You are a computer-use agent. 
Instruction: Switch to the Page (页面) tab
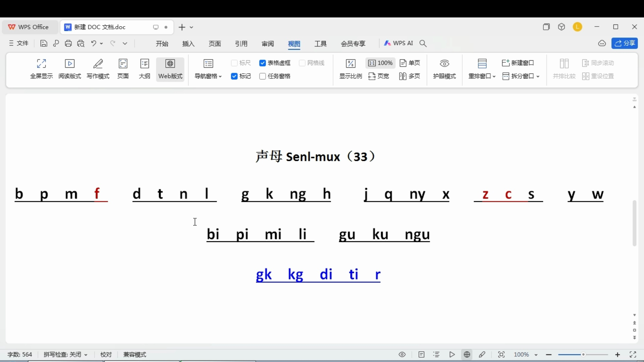pyautogui.click(x=215, y=44)
